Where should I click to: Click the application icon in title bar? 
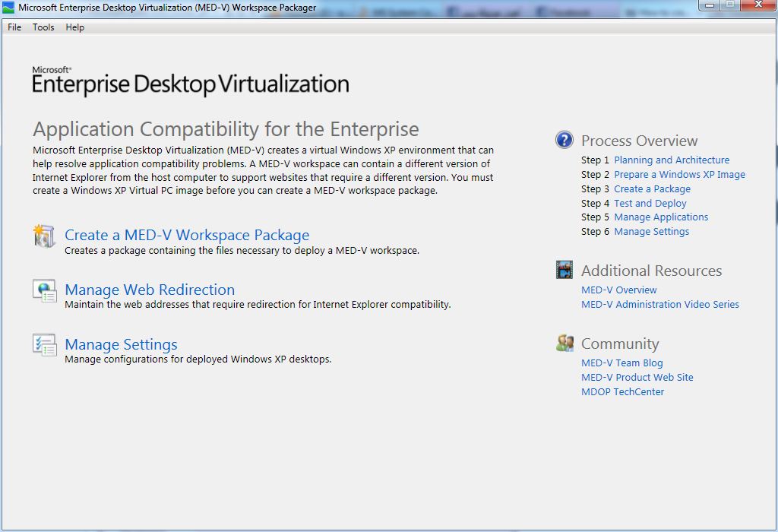coord(9,8)
